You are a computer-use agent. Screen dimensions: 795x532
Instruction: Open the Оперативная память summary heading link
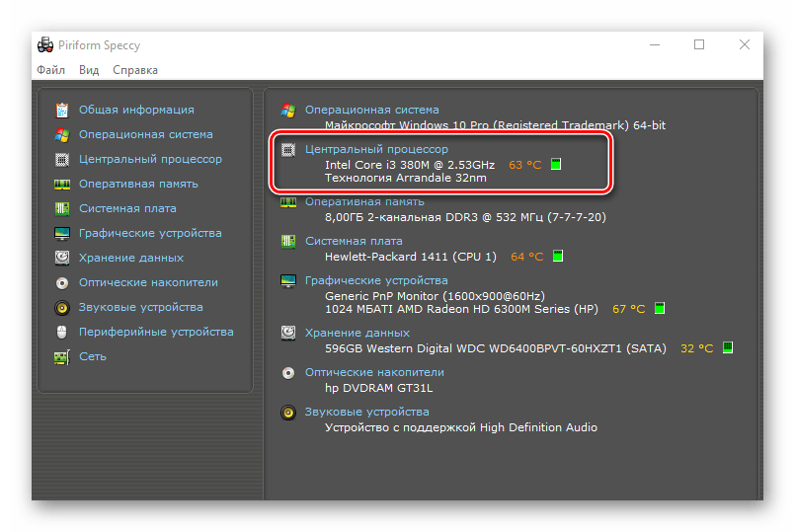coord(364,201)
